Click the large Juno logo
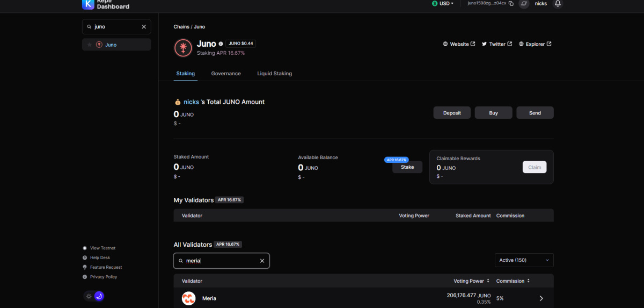Screen dimensions: 644x308 [x=183, y=48]
